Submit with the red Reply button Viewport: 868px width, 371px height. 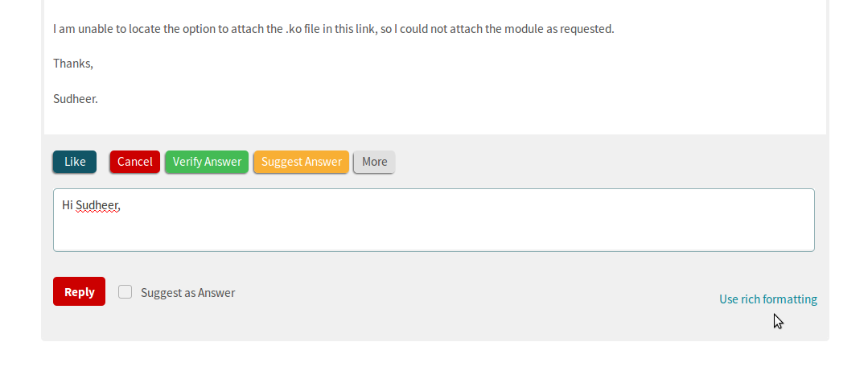pos(79,291)
